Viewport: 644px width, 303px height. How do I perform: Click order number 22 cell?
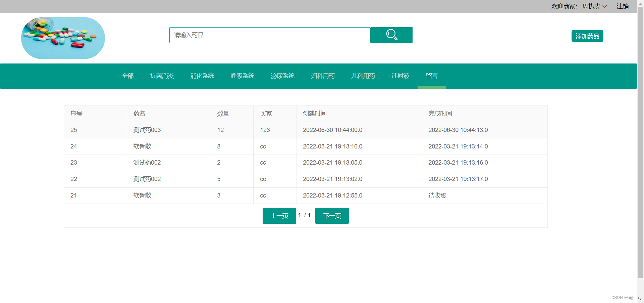click(95, 179)
